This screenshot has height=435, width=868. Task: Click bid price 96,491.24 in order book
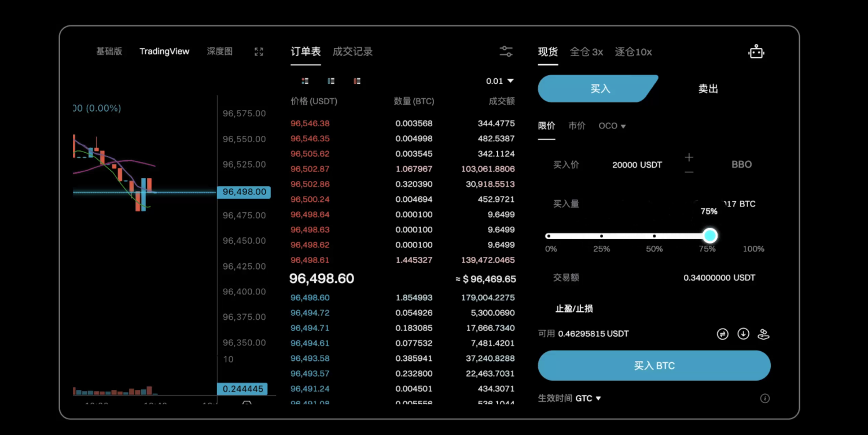[310, 389]
